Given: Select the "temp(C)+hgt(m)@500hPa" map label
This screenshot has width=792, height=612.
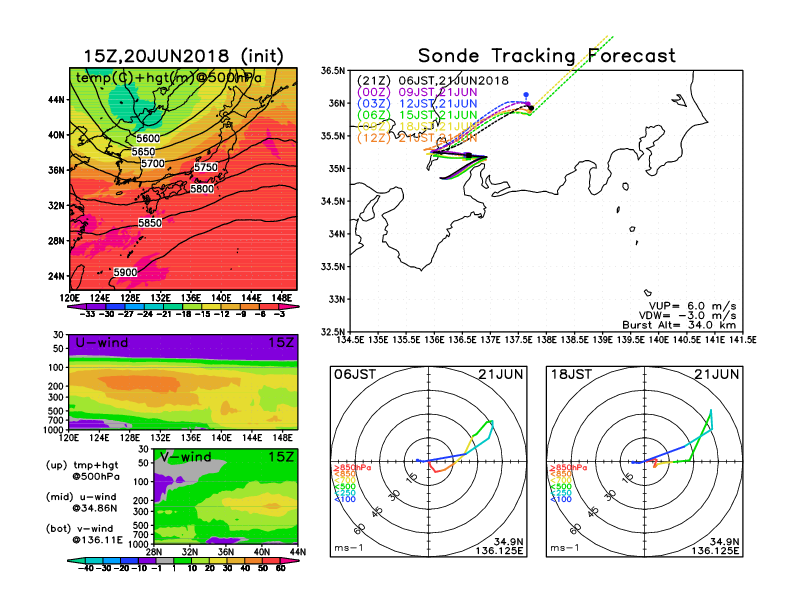Looking at the screenshot, I should 169,78.
